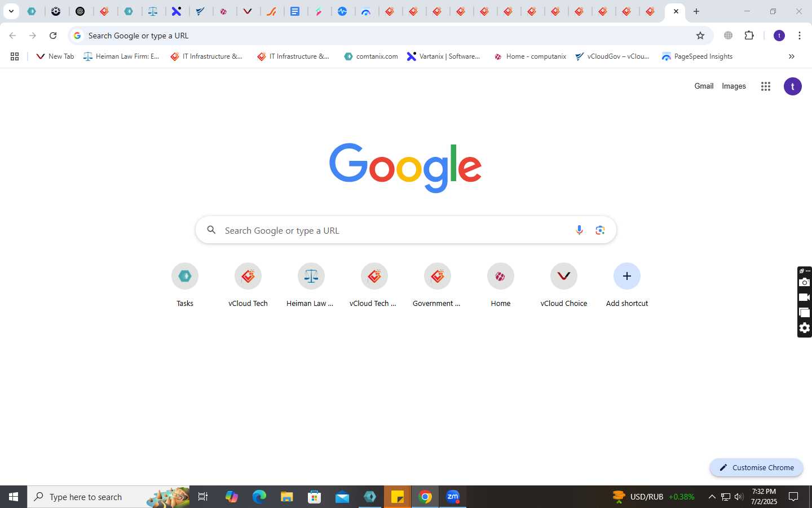Screen dimensions: 812x508
Task: Open the Google apps grid
Action: tap(765, 86)
